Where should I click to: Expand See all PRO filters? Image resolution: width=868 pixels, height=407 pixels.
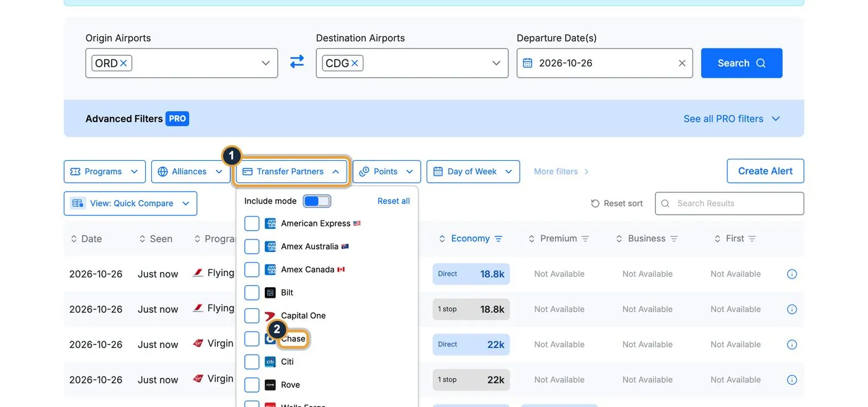732,119
